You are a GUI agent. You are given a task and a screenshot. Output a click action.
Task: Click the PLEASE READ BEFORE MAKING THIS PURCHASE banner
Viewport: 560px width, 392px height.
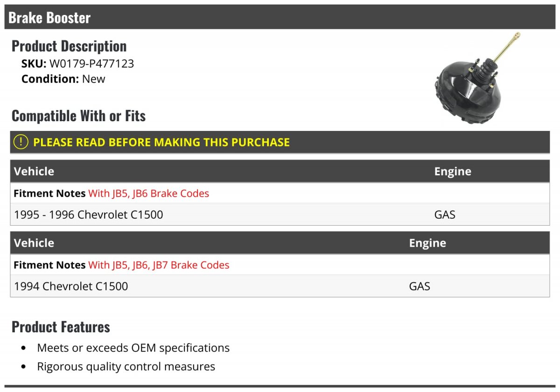[280, 142]
